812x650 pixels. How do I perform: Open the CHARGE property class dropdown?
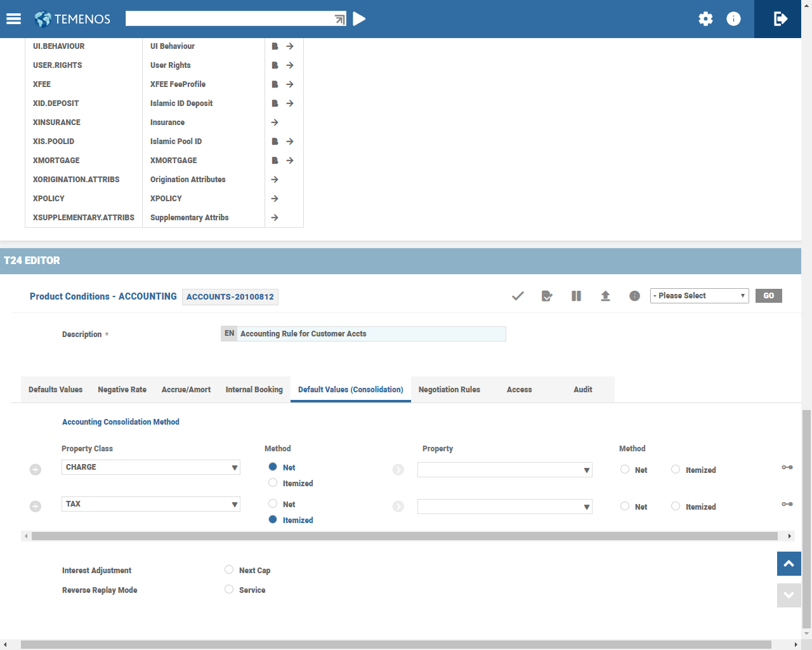pos(151,467)
